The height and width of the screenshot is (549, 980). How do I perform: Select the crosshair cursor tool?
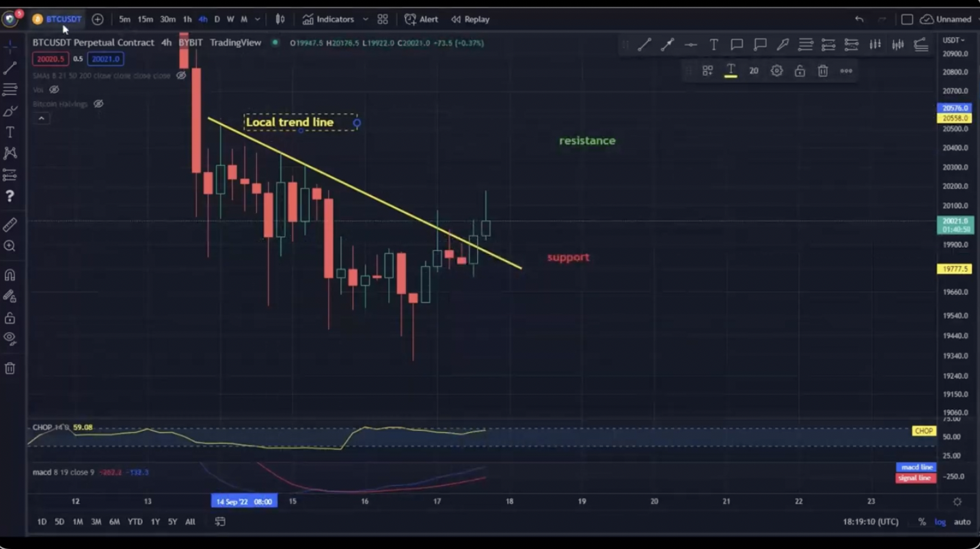tap(10, 47)
